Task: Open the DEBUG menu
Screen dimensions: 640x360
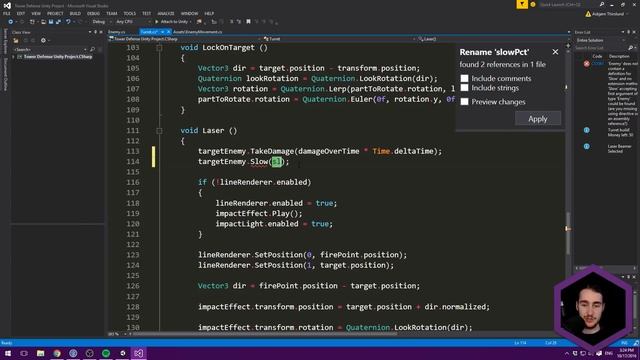Action: tap(93, 13)
